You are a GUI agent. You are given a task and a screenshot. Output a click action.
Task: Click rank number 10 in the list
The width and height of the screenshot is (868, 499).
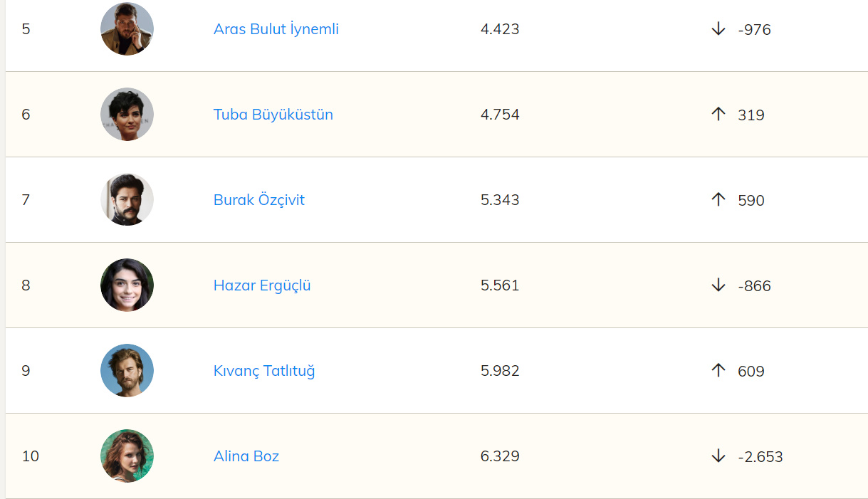(31, 456)
